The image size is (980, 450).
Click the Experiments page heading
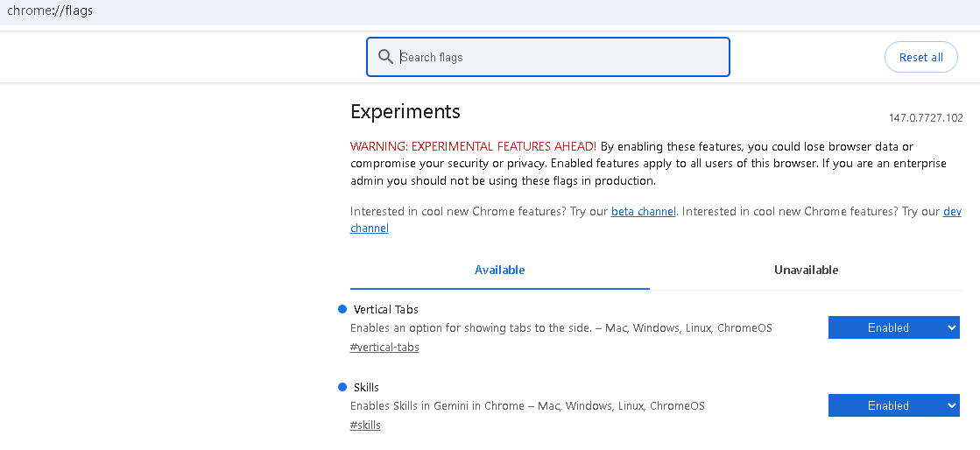click(x=405, y=111)
